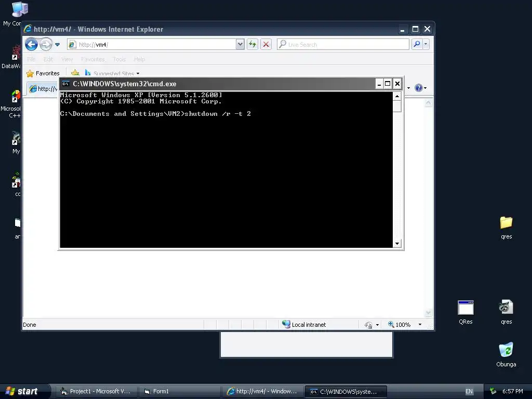Click Add to Favorites Bar icon

click(75, 73)
